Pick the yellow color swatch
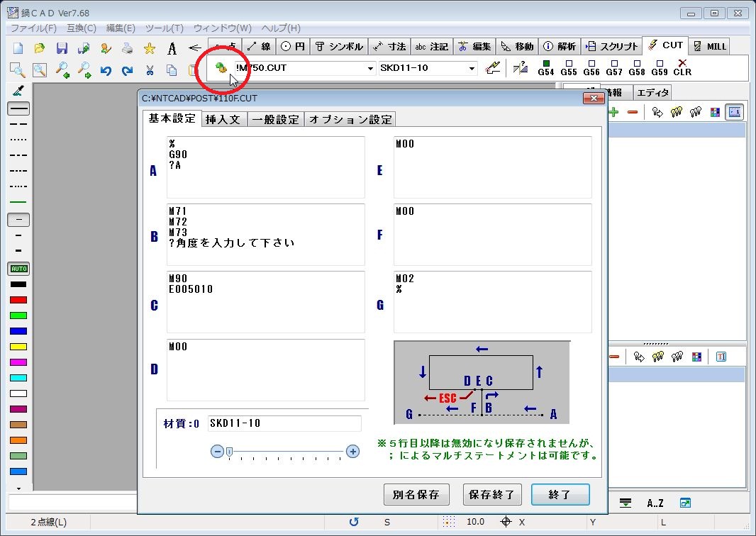Viewport: 756px width, 536px height. point(18,347)
